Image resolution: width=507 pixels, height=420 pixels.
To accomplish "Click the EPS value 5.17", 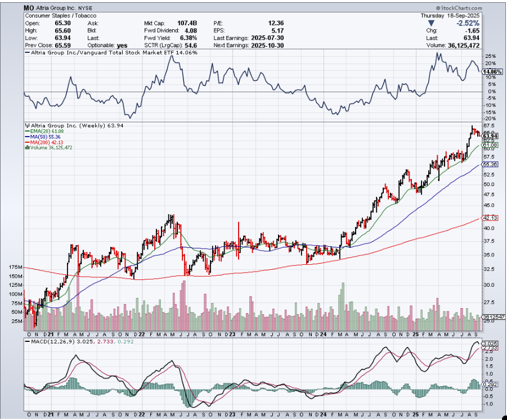I will tap(278, 31).
